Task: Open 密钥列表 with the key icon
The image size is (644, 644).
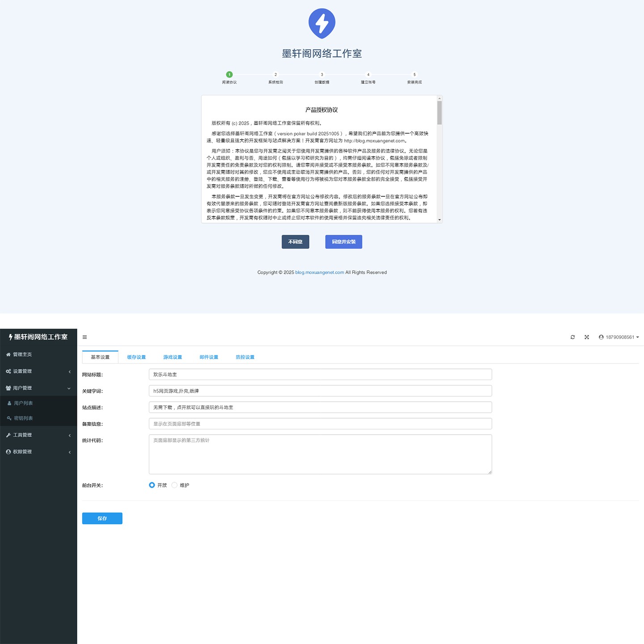Action: (9, 419)
